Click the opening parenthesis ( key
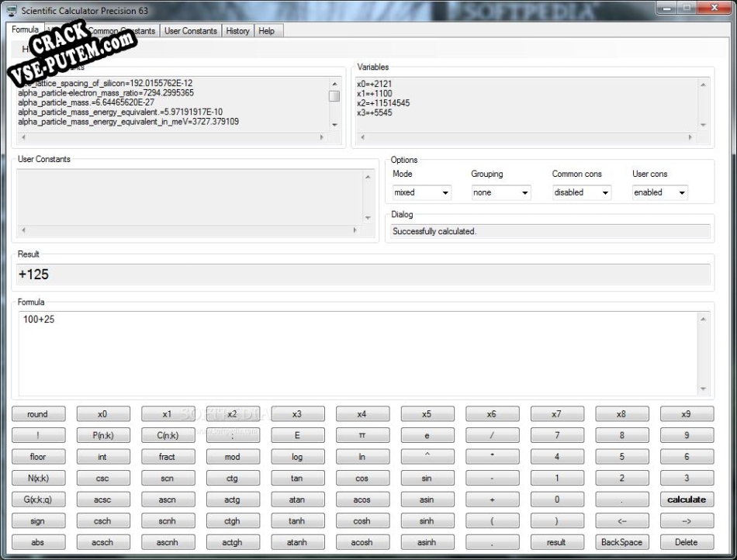Viewport: 737px width, 560px height. pyautogui.click(x=492, y=521)
